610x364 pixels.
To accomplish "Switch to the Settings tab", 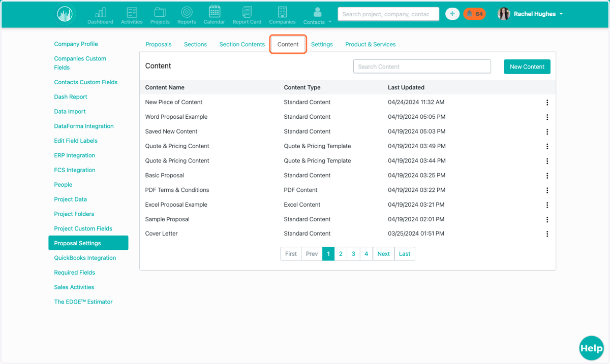I will pos(322,44).
